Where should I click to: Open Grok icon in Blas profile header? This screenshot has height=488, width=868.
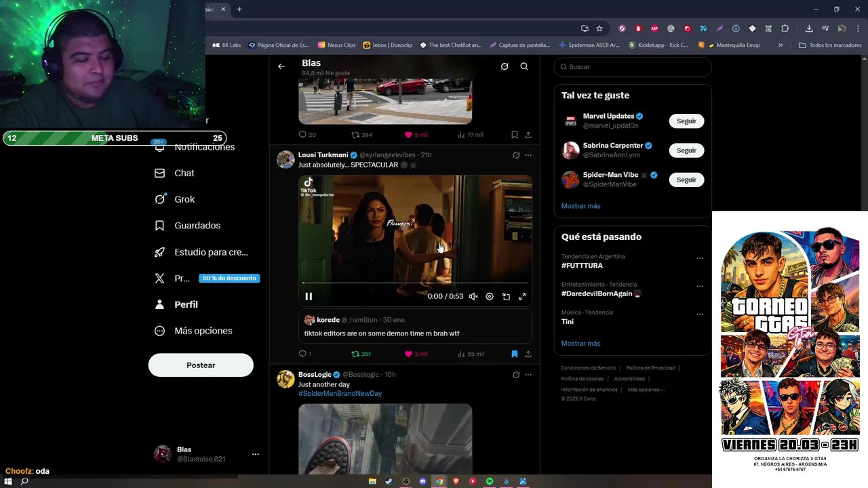505,66
